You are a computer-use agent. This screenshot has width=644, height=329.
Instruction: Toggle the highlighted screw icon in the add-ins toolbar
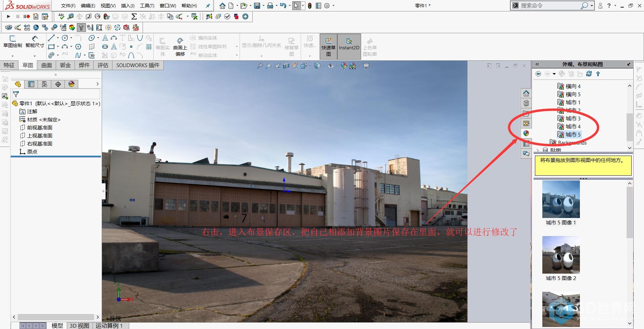click(x=81, y=28)
